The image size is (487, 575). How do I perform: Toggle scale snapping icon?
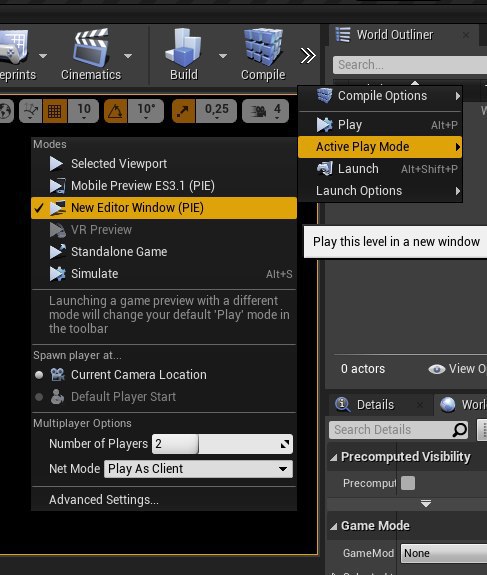point(184,111)
